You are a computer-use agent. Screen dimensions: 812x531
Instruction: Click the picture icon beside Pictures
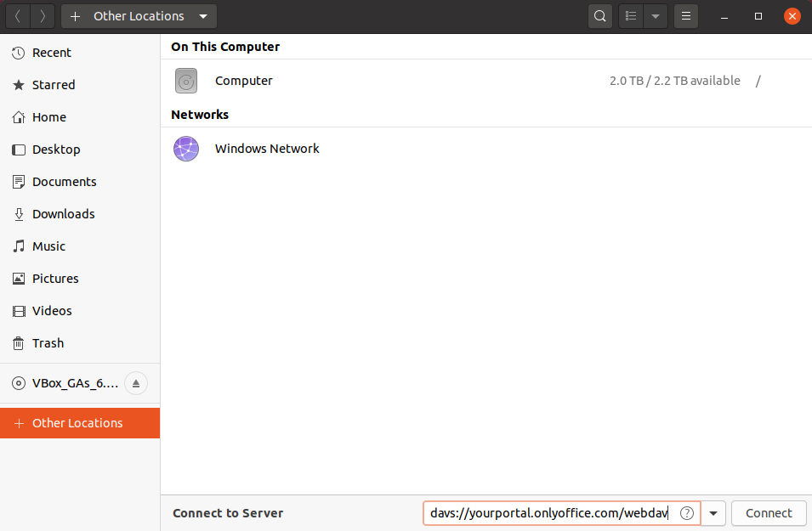(19, 279)
